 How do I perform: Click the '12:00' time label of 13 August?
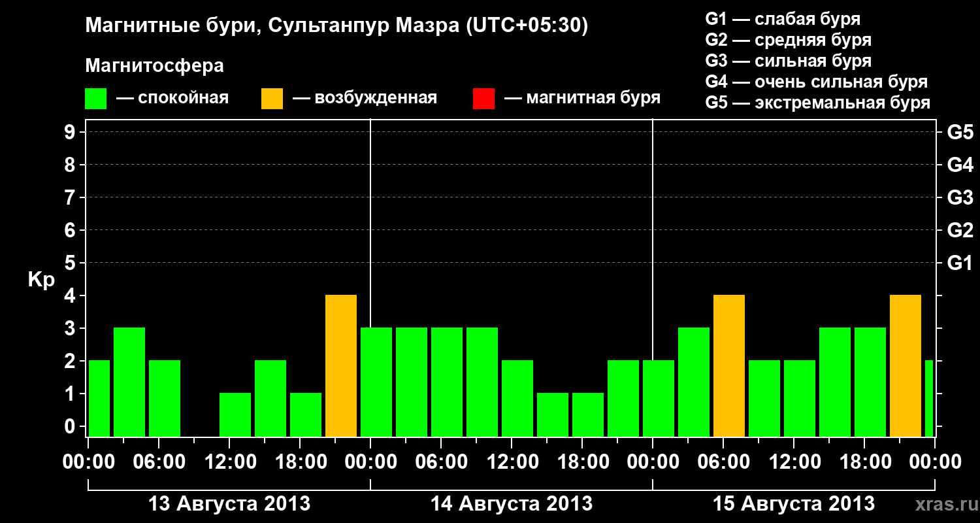[x=230, y=462]
